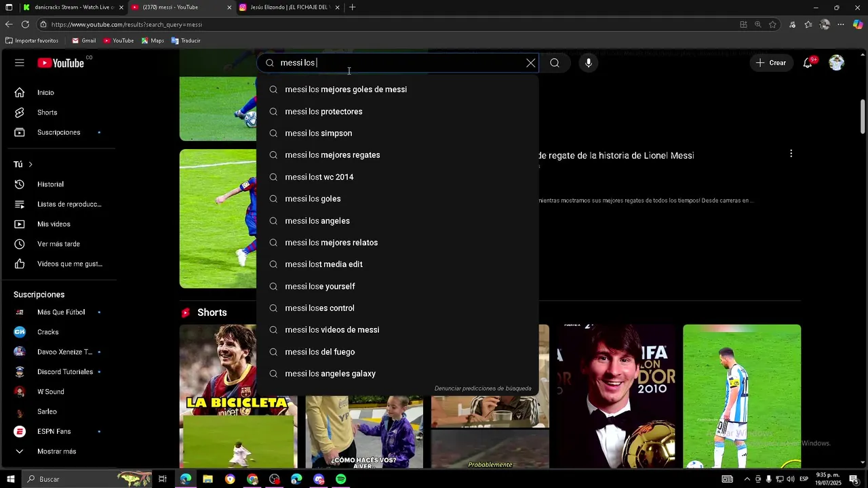Select suggestion 'messi los mejores relatos'
The width and height of the screenshot is (868, 488).
point(397,243)
